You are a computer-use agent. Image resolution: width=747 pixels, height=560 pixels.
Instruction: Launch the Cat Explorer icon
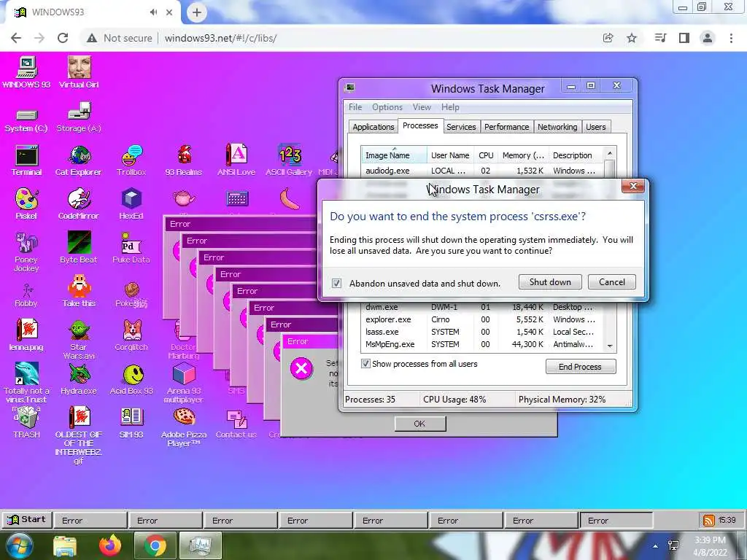coord(79,160)
